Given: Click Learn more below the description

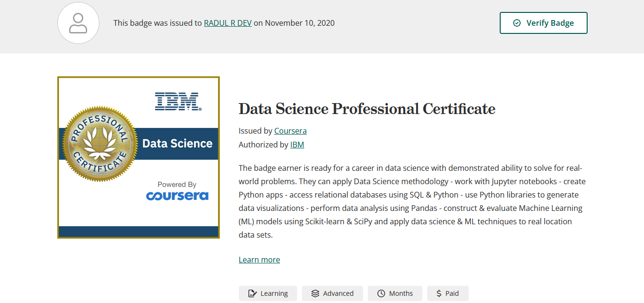Looking at the screenshot, I should (259, 259).
